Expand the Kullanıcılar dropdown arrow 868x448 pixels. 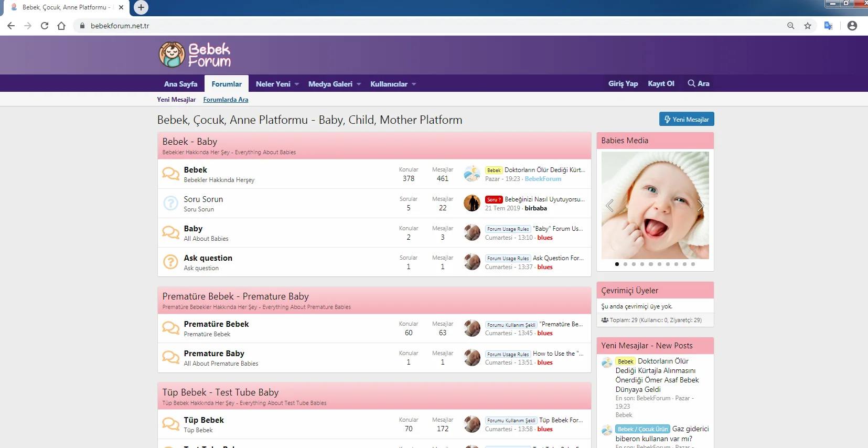pos(414,84)
